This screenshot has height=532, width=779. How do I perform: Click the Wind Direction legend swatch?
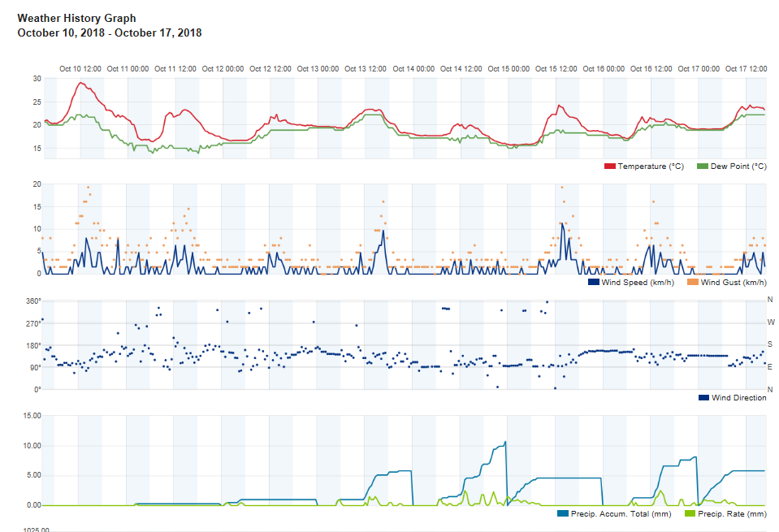tap(703, 398)
